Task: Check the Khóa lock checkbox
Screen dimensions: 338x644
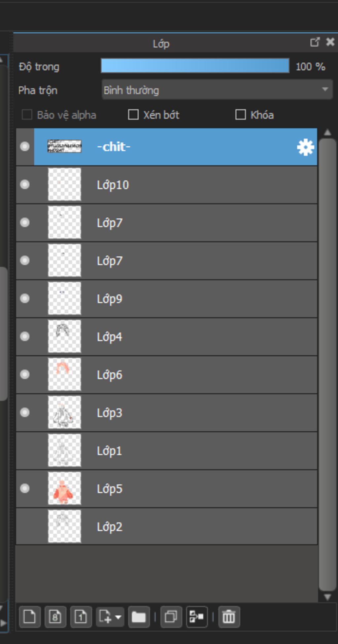Action: point(240,115)
